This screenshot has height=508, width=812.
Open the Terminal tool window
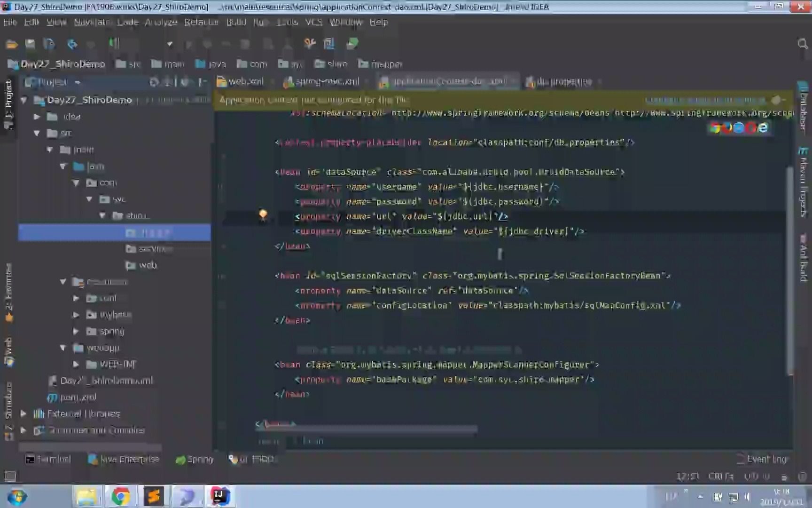coord(48,459)
